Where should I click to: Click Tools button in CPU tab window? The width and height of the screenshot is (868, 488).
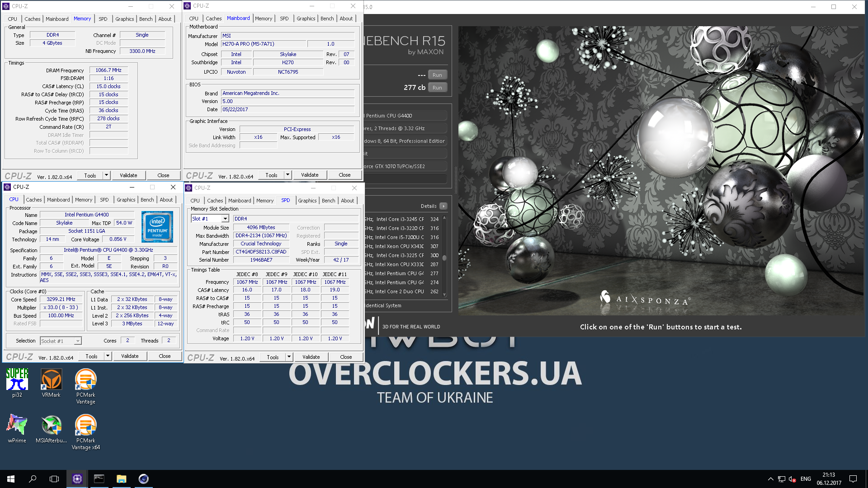(91, 356)
